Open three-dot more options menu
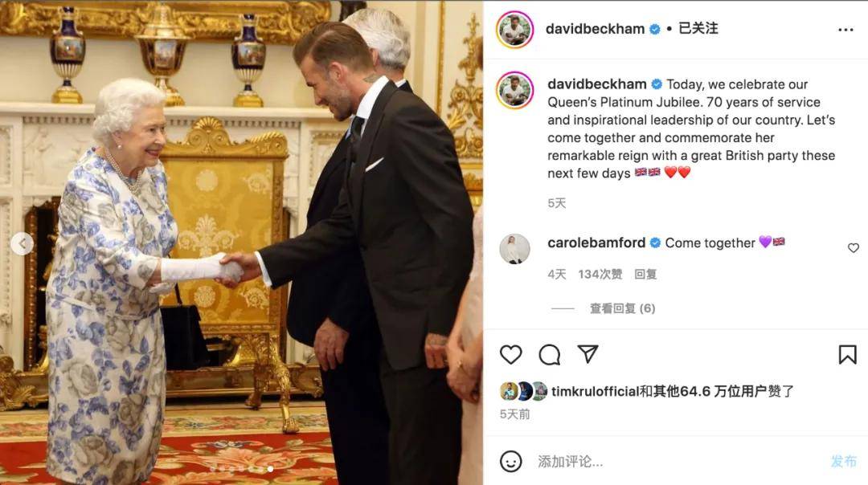The image size is (868, 485). (845, 30)
